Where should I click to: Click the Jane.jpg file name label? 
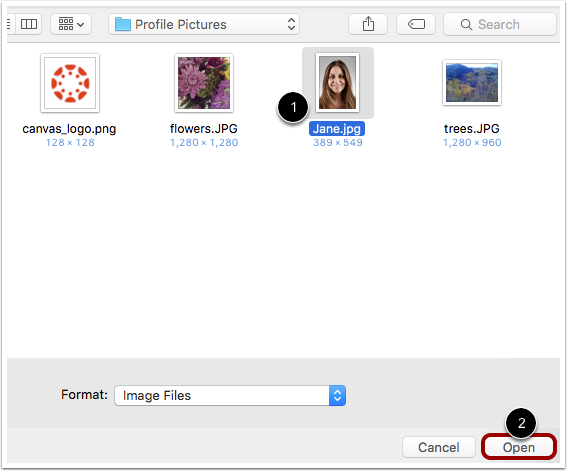[337, 129]
